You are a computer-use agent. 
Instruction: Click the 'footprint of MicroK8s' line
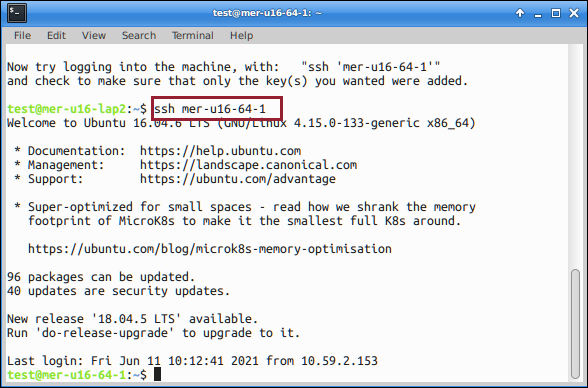[x=244, y=221]
